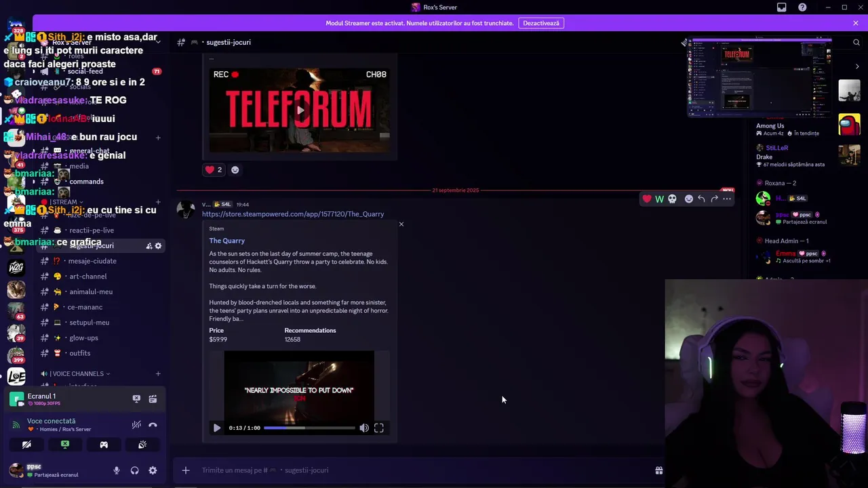Add W reaction in message hover toolbar
Viewport: 868px width, 488px height.
point(659,199)
